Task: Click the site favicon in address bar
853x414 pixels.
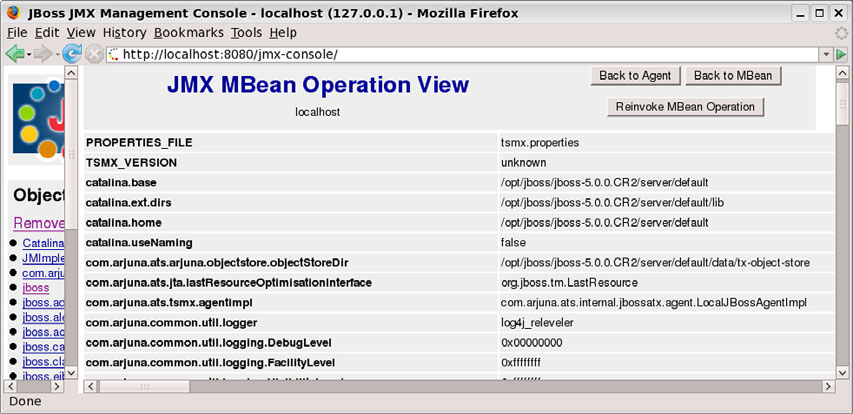Action: (x=114, y=54)
